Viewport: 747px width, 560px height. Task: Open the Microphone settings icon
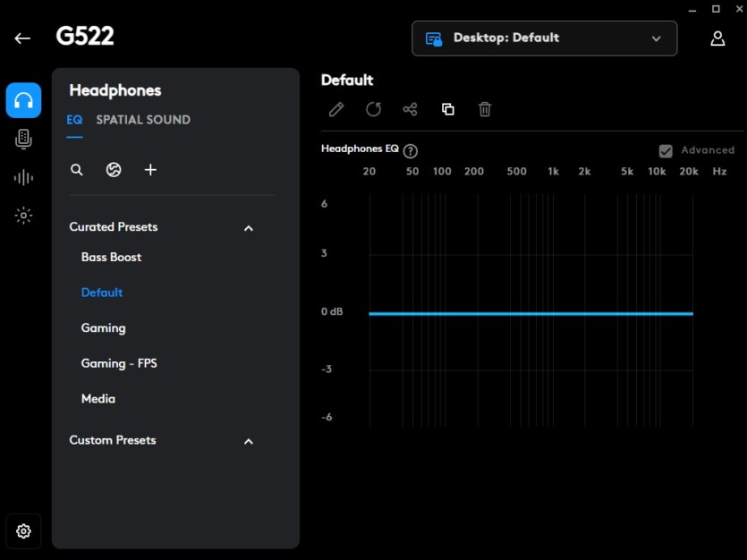[23, 139]
